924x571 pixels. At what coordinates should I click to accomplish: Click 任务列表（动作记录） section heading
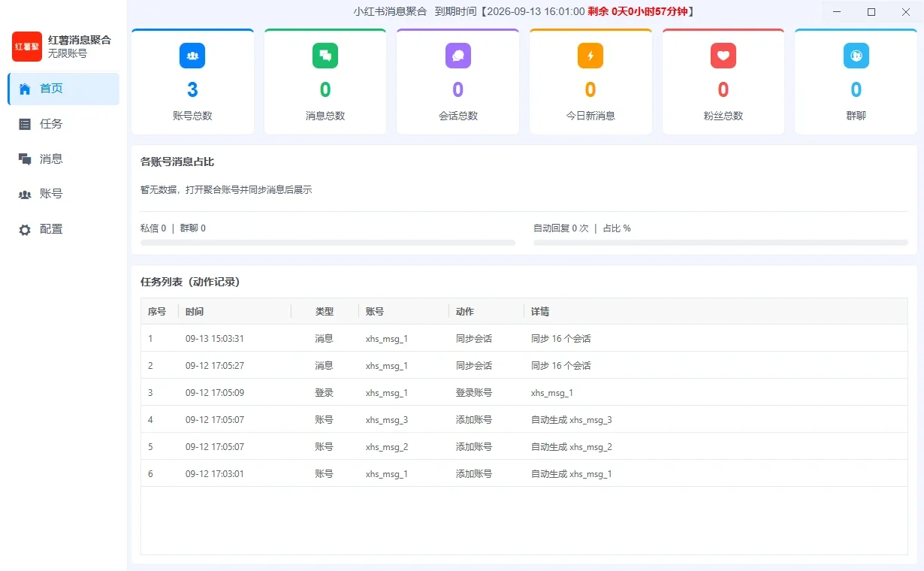pos(190,282)
